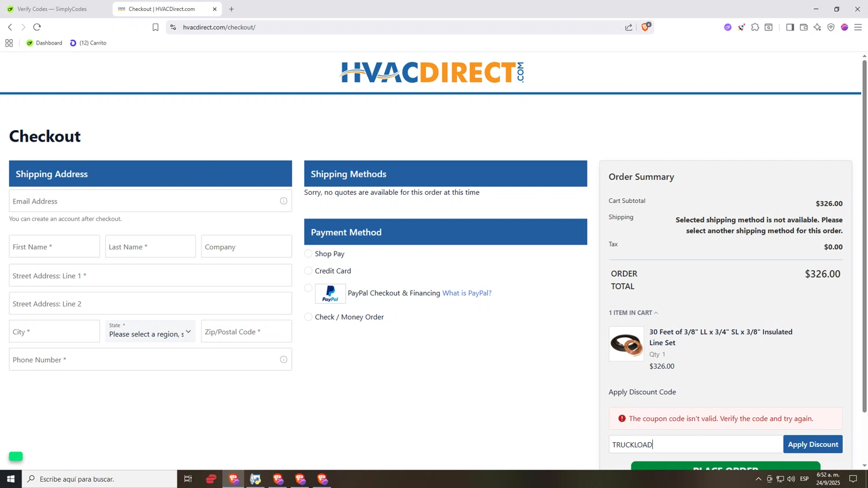The height and width of the screenshot is (488, 868).
Task: Click the Windows taskbar search box
Action: (x=100, y=479)
